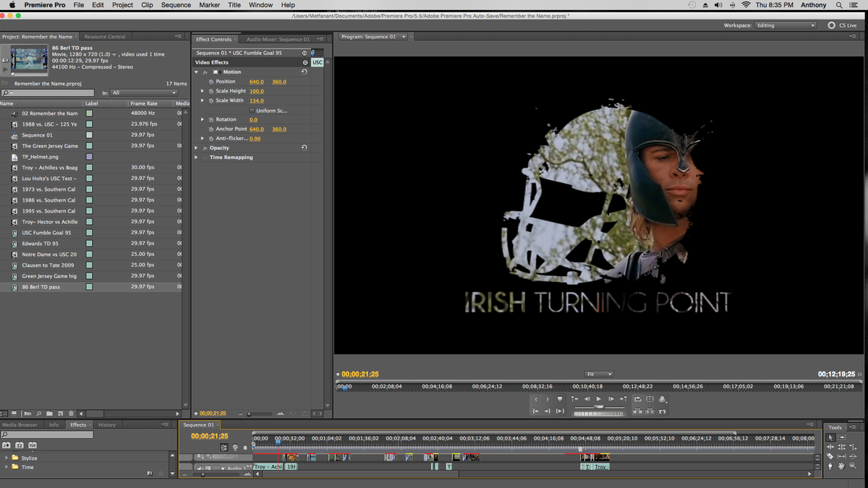Open Spotlight search in the menu bar
The height and width of the screenshot is (488, 868).
tap(838, 5)
